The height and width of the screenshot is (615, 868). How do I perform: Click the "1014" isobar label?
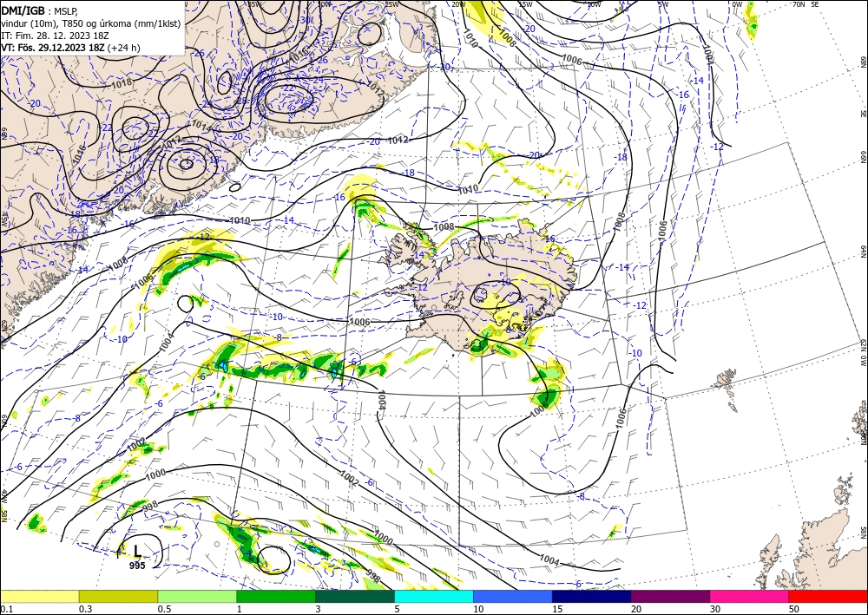(201, 126)
